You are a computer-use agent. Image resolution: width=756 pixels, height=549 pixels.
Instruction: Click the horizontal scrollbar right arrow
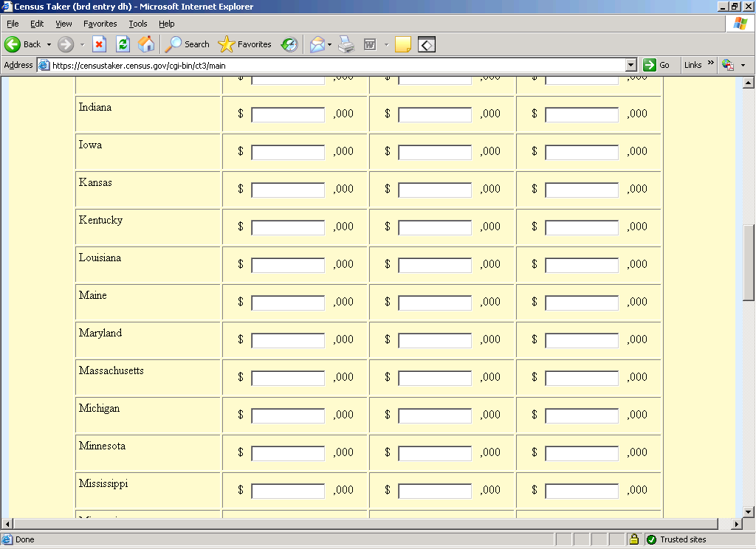click(736, 523)
